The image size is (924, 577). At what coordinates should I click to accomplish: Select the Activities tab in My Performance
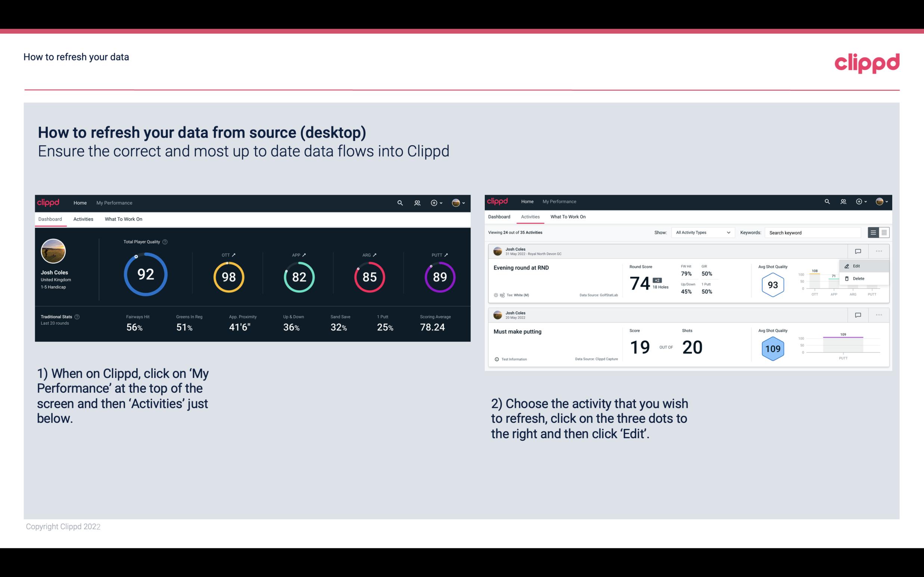point(83,218)
